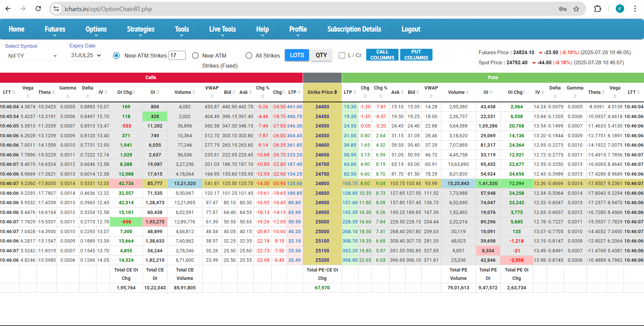
Task: Sort by Strike Price column arrows
Action: tap(335, 92)
